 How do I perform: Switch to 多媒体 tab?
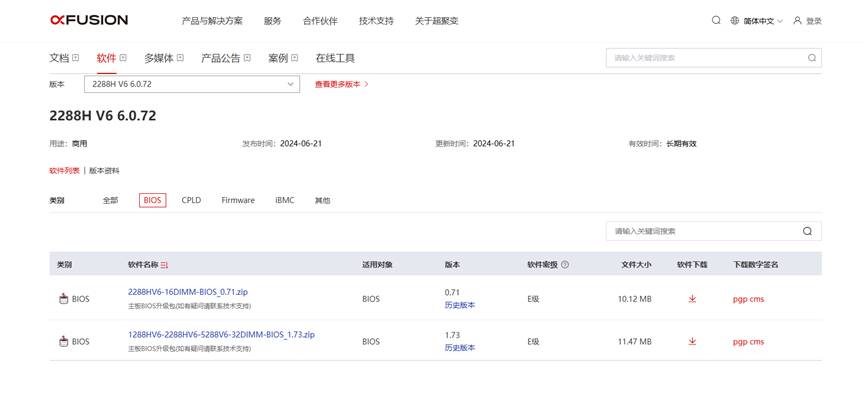tap(159, 58)
